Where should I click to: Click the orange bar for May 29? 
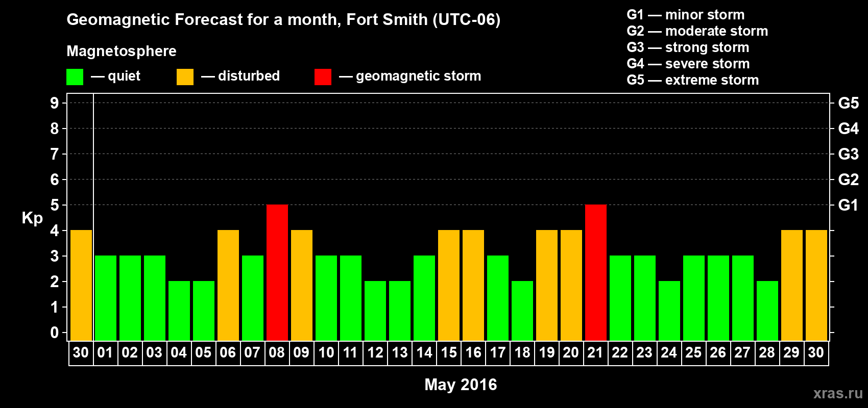tap(792, 286)
